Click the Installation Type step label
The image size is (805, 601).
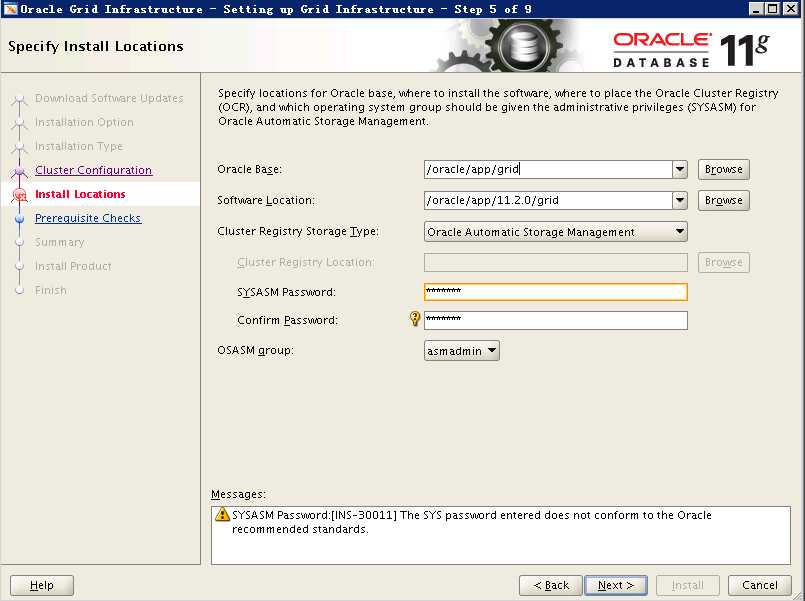[x=79, y=146]
